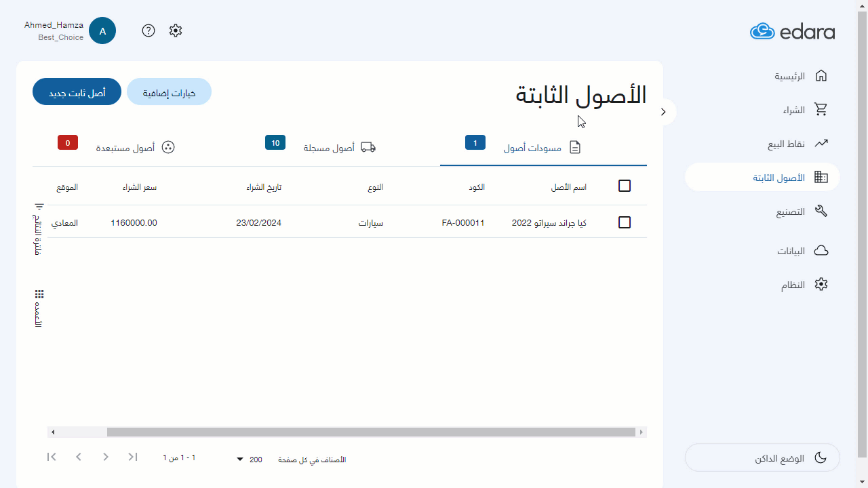
Task: Tick the checkbox for كيا جراند سيراتو 2022
Action: [625, 222]
